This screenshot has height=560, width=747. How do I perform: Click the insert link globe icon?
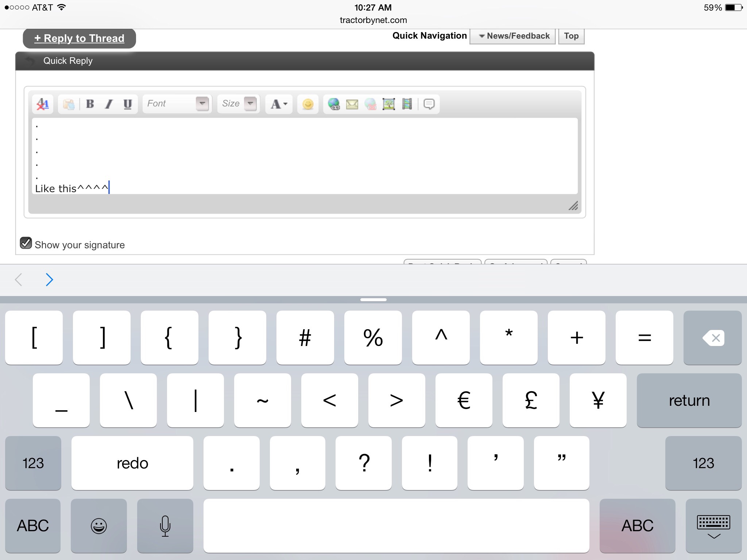point(334,104)
